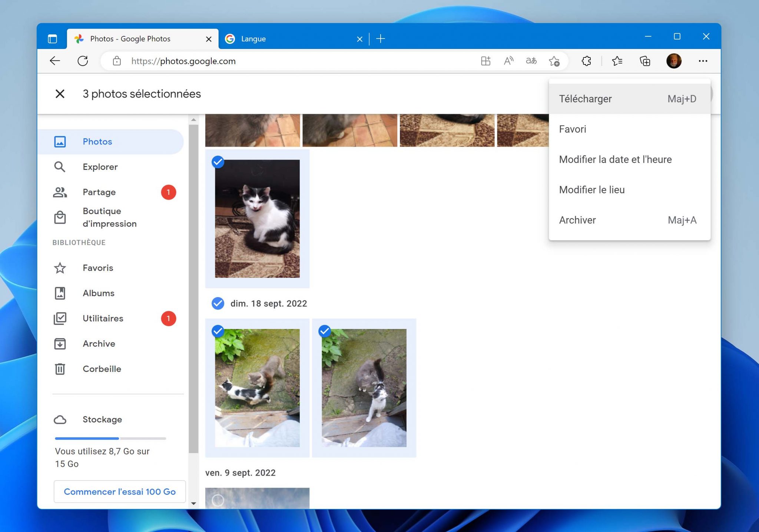Image resolution: width=759 pixels, height=532 pixels.
Task: Open the Albums section
Action: pos(98,293)
